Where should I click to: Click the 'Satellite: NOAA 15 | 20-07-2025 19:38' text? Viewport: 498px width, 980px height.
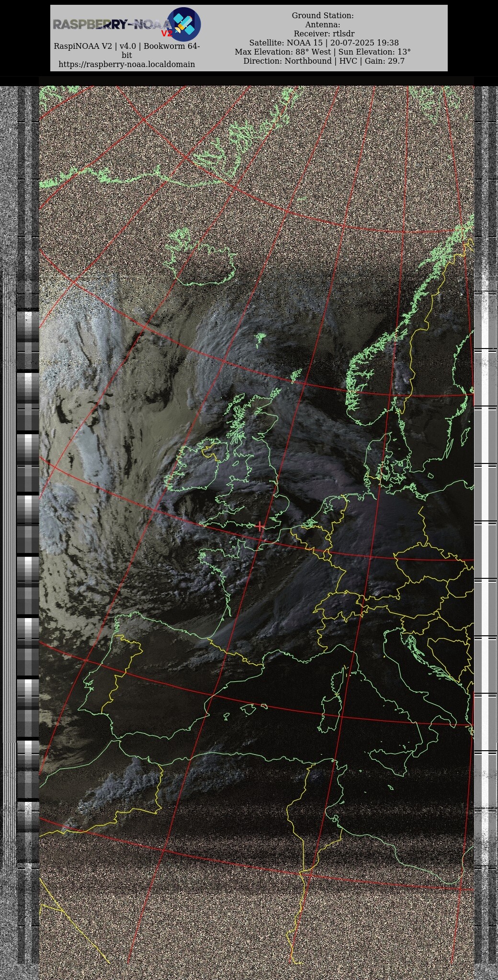tap(324, 43)
